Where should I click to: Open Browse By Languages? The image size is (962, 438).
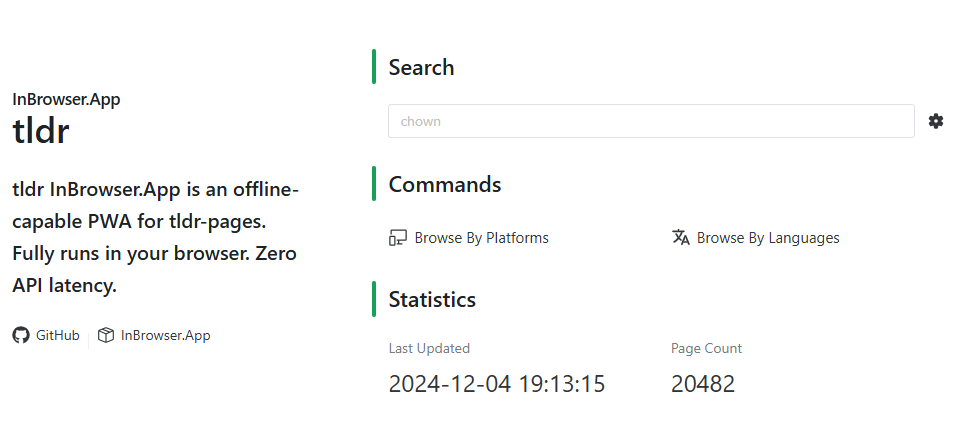[755, 237]
